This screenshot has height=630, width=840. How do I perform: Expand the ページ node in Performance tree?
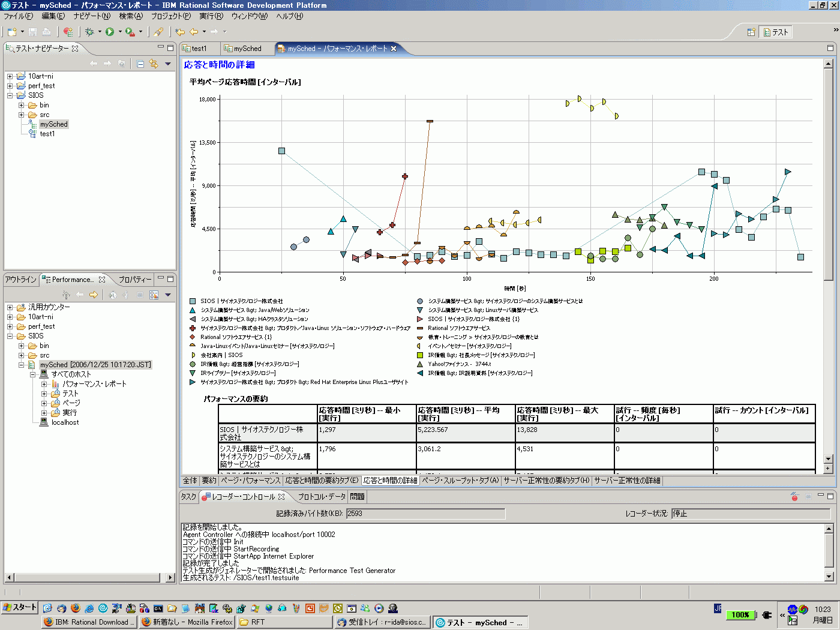point(44,403)
